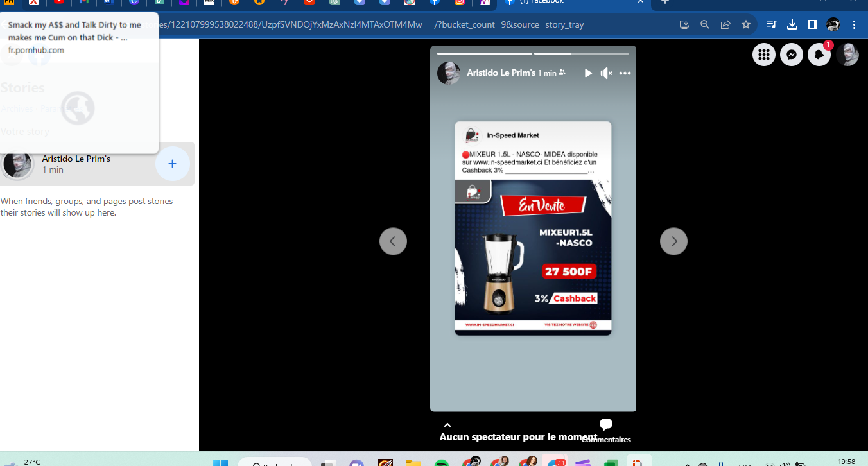The height and width of the screenshot is (466, 868).
Task: Add a new story with plus button
Action: click(x=172, y=164)
